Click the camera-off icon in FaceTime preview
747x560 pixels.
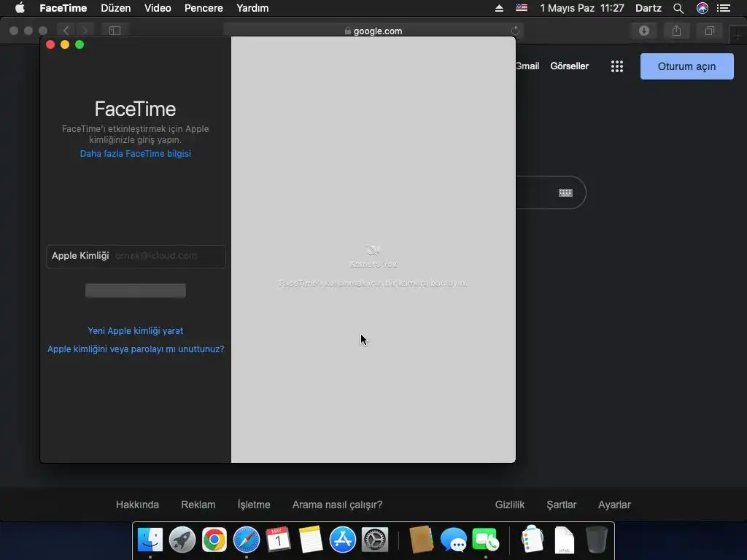(373, 250)
